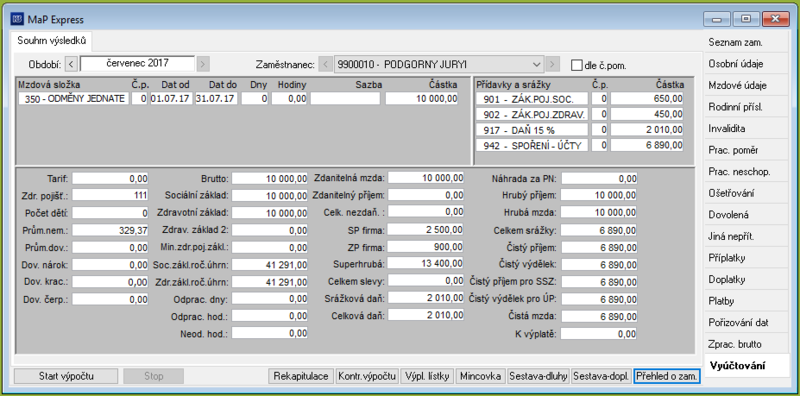Click ZP firma field 900,00
This screenshot has height=396, width=800.
[426, 246]
